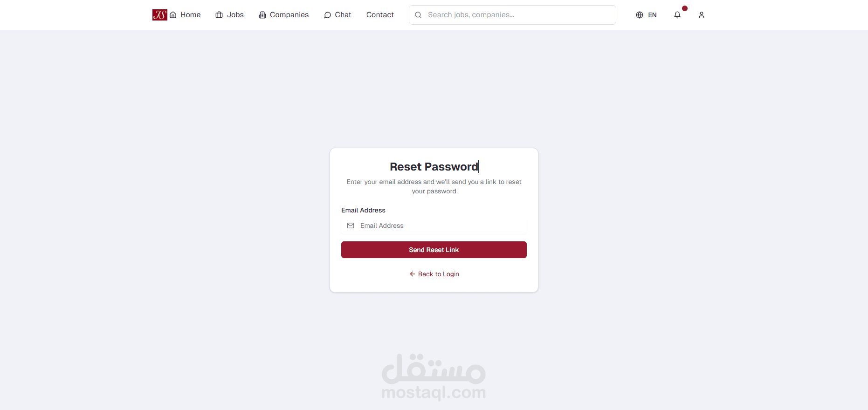Click the search magnifier icon
The height and width of the screenshot is (410, 868).
pos(418,15)
